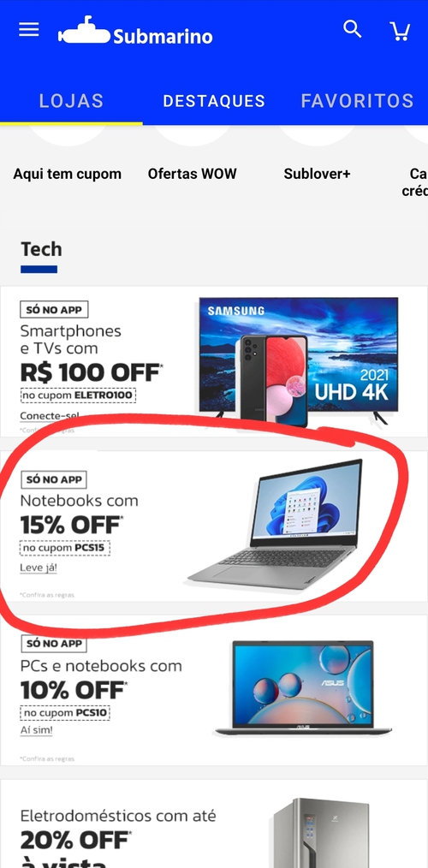428x868 pixels.
Task: Open search with the magnifier icon
Action: coord(352,29)
